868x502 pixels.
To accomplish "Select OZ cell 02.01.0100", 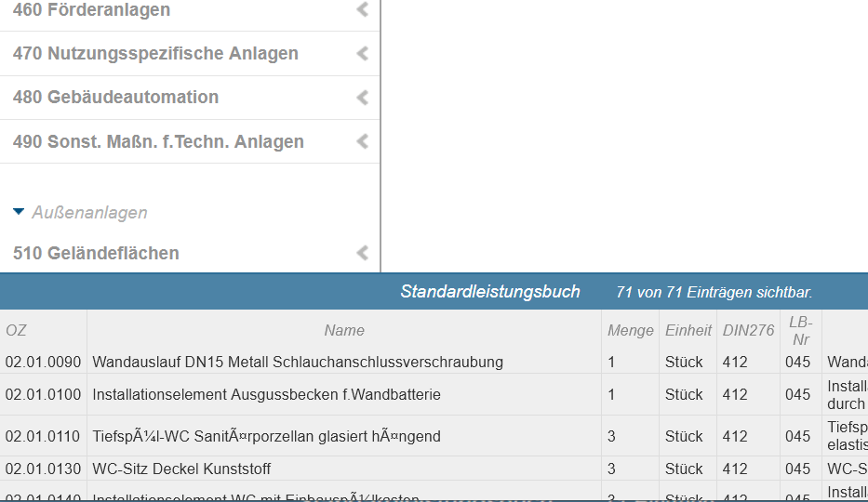I will [x=43, y=395].
